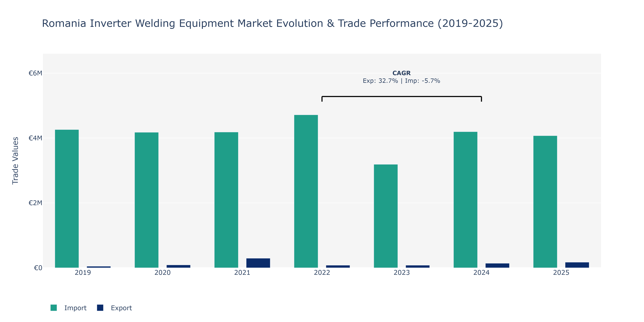Select the 2019 Import bar
This screenshot has width=644, height=322.
click(x=67, y=199)
